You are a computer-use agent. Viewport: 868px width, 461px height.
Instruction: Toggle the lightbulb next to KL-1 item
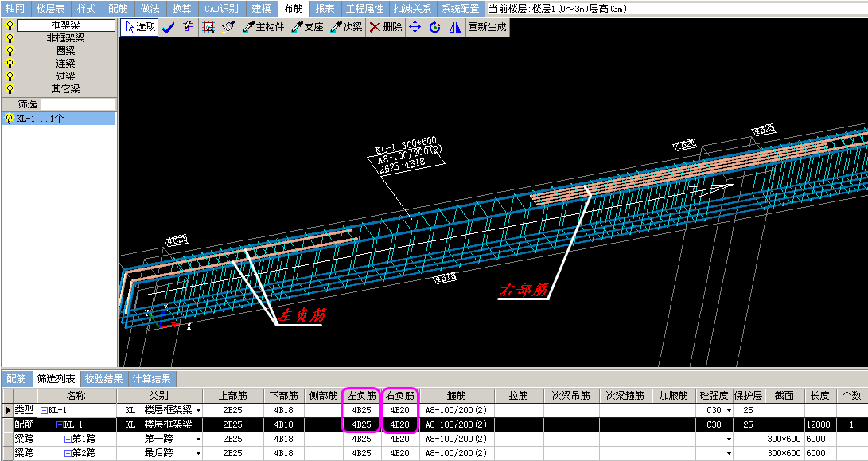point(10,119)
